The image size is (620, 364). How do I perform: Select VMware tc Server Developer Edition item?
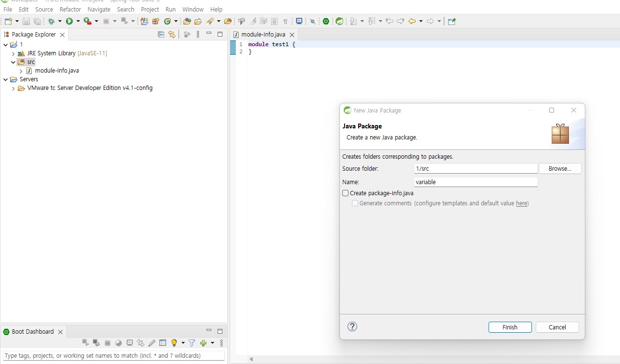pos(90,88)
